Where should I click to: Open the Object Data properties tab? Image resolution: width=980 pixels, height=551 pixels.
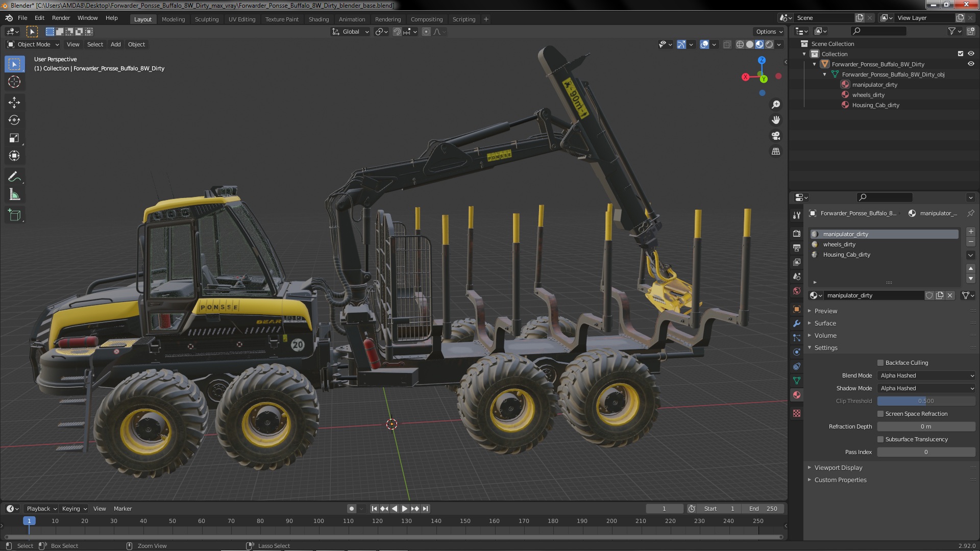pyautogui.click(x=796, y=381)
